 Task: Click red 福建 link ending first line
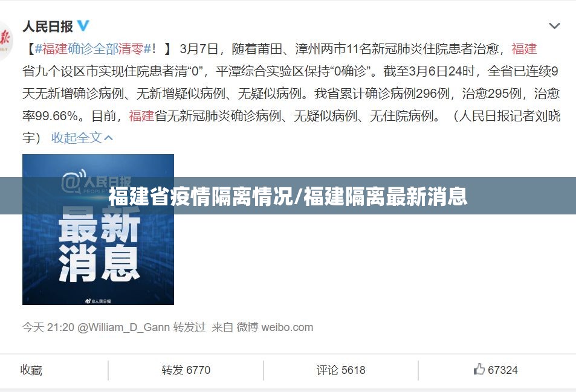coord(524,49)
